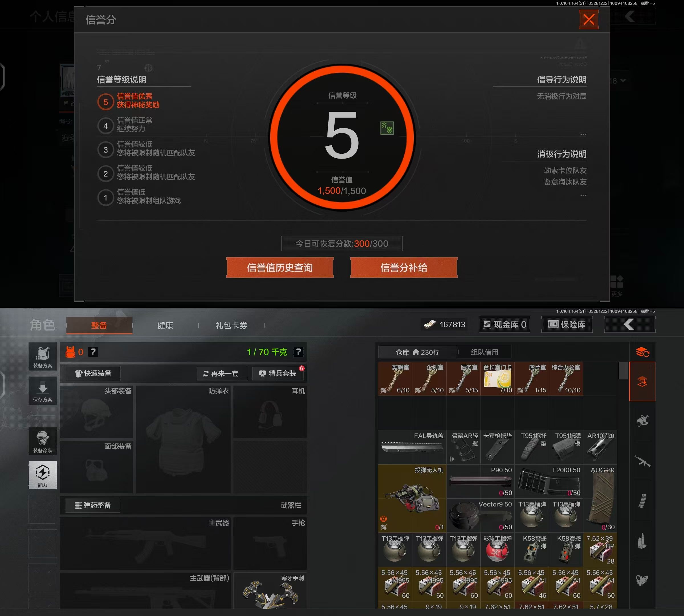The image size is (684, 616).
Task: Switch to the 健康 tab
Action: [165, 325]
